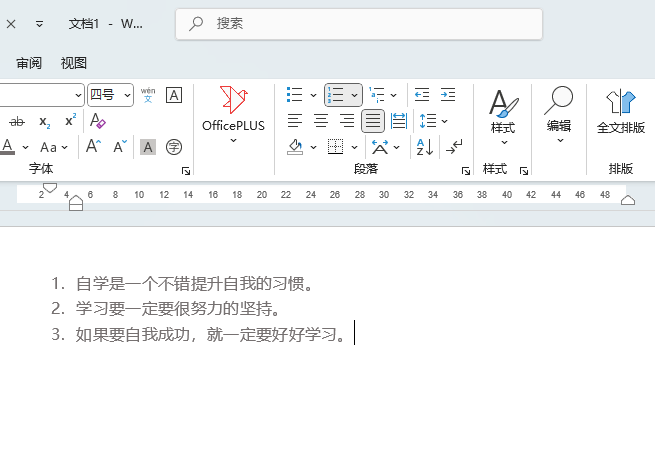Click the Asian layout icon

(x=380, y=147)
